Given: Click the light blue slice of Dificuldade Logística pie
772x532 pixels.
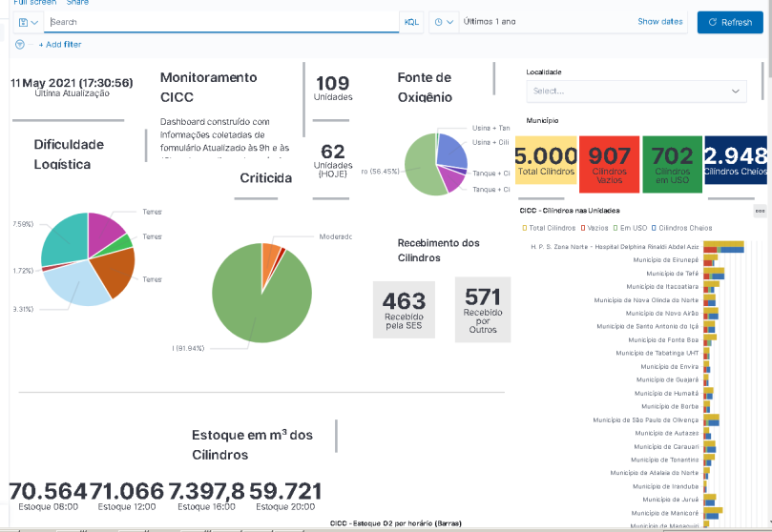Looking at the screenshot, I should click(x=76, y=284).
